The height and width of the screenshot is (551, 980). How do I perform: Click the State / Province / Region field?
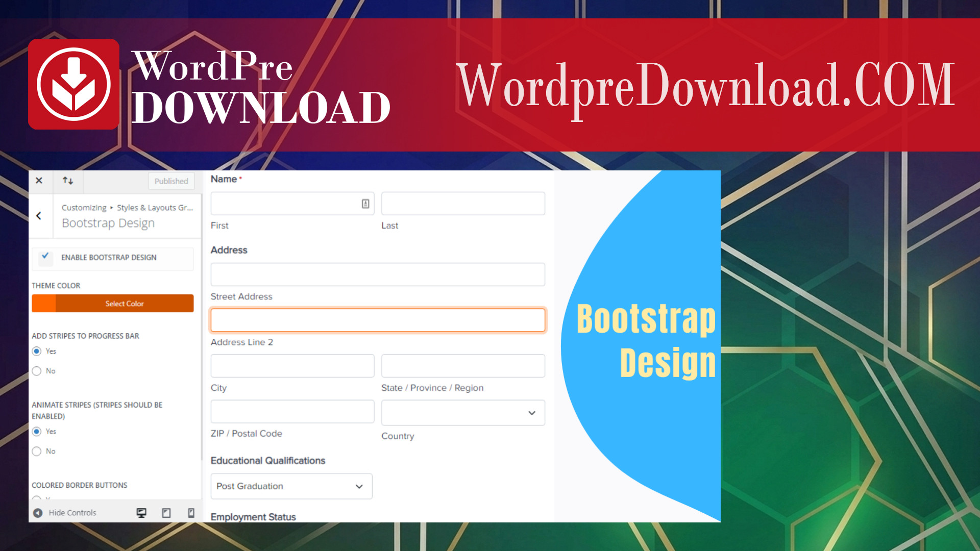463,366
